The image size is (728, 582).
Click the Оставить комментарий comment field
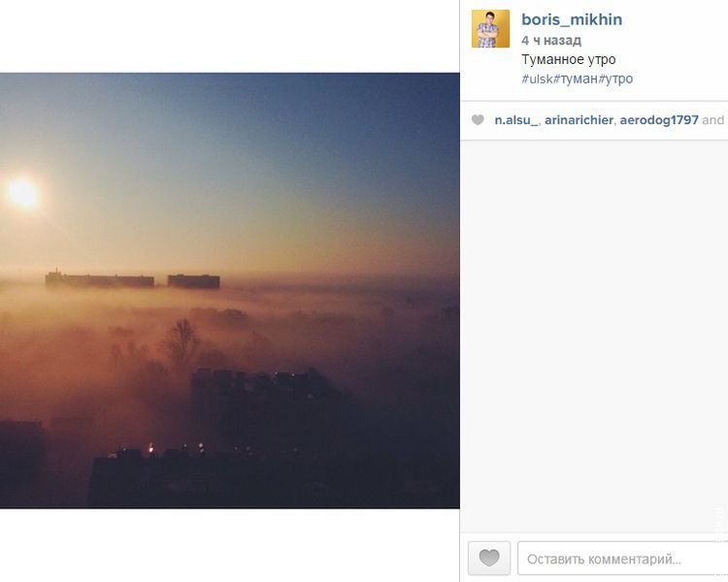[622, 559]
